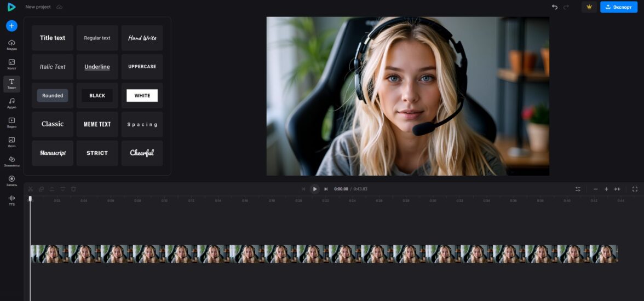Switch to the Аудио panel
This screenshot has height=301, width=644.
click(x=12, y=103)
